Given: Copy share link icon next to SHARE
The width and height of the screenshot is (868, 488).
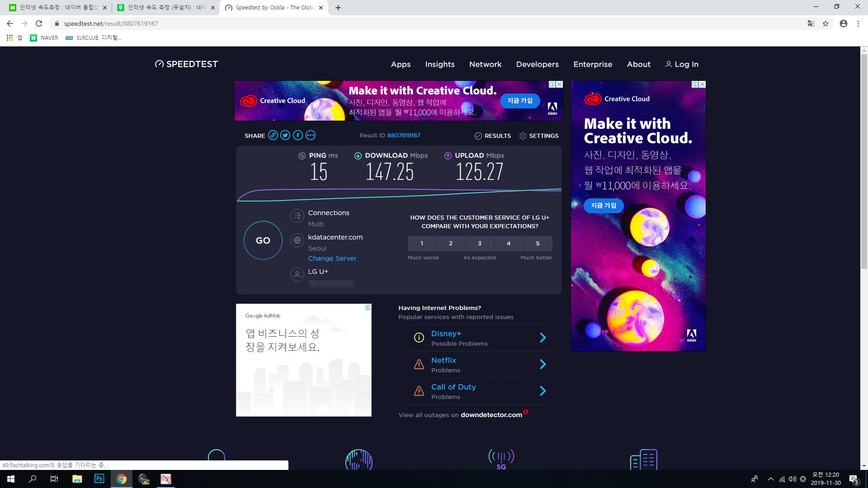Looking at the screenshot, I should pos(273,135).
